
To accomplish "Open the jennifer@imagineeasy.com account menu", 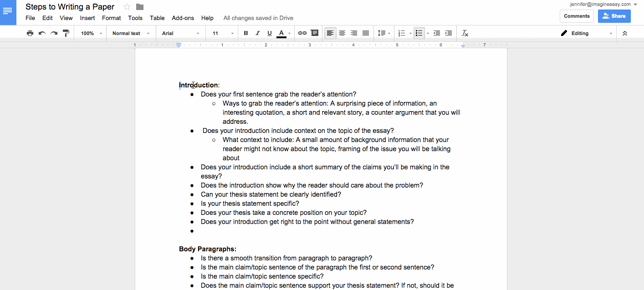I will (603, 4).
